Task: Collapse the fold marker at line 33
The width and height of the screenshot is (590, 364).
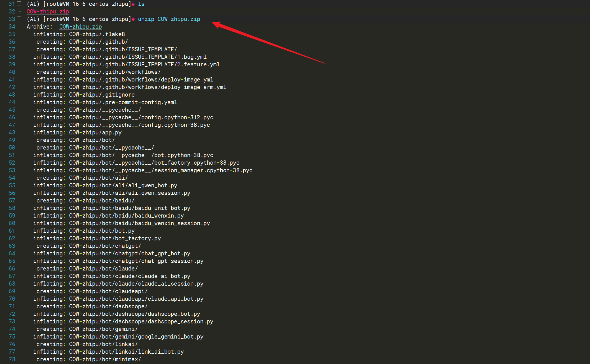Action: (19, 19)
